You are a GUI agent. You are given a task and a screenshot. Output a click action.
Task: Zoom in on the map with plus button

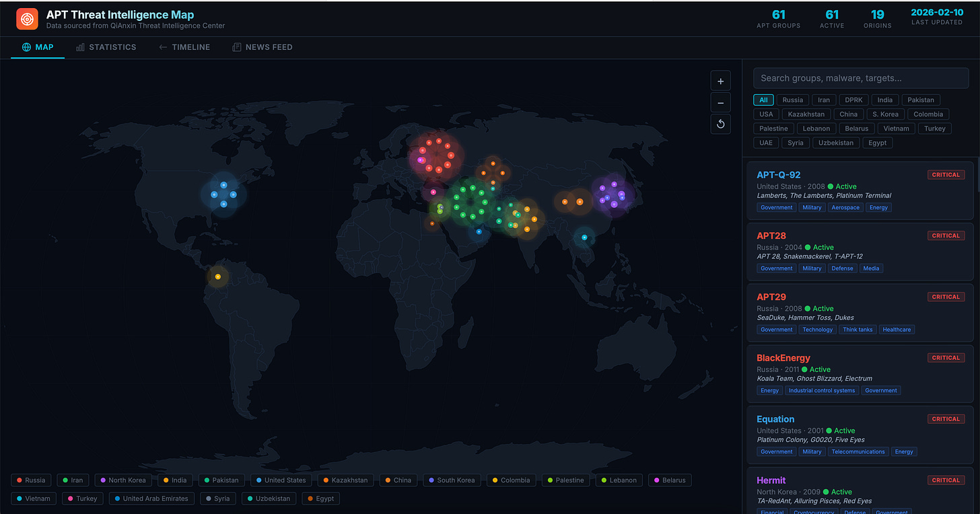pyautogui.click(x=720, y=81)
